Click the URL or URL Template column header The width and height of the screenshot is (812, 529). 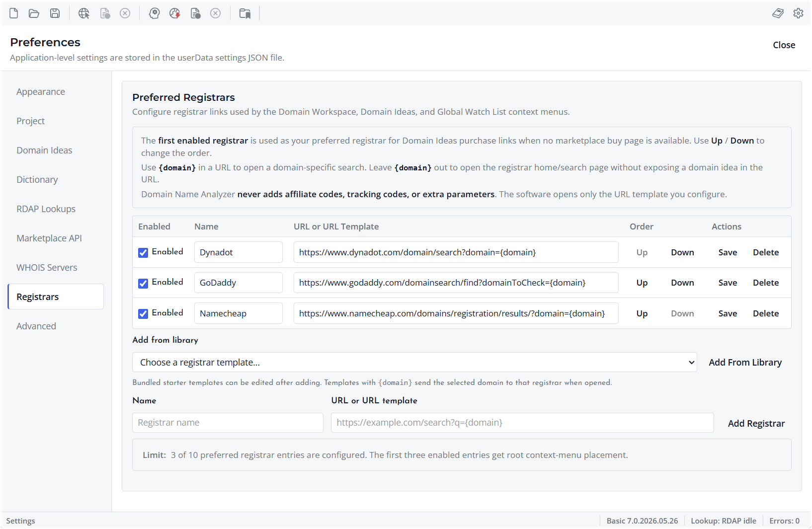[x=336, y=227]
